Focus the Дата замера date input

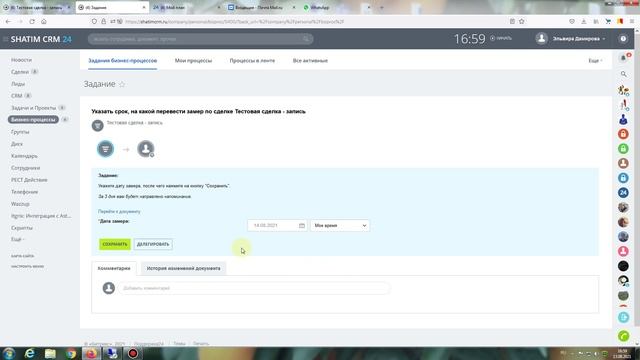(x=277, y=225)
